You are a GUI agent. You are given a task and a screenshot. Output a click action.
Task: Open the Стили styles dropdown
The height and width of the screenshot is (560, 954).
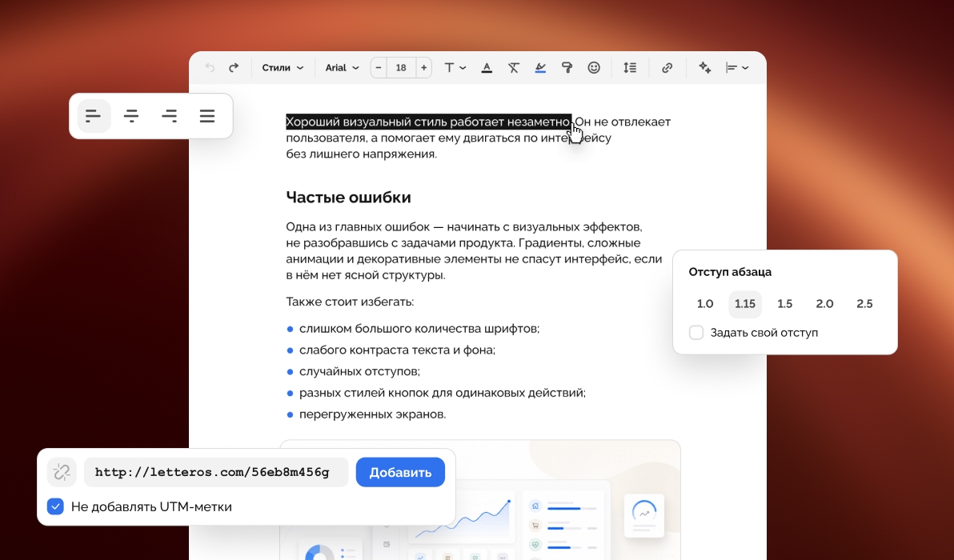(x=283, y=68)
